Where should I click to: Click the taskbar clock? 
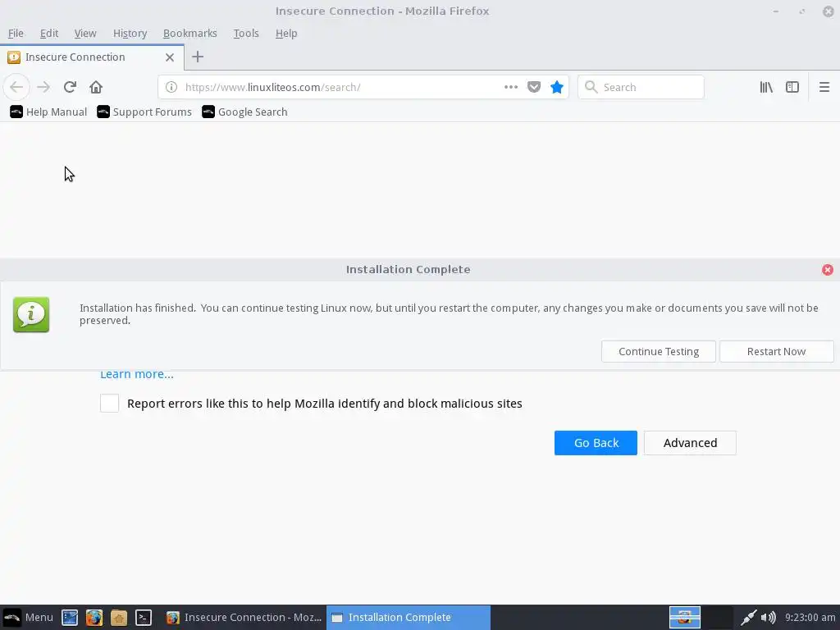810,617
